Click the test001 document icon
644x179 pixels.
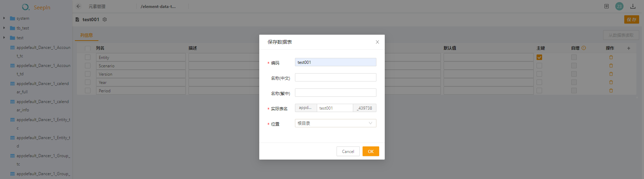pyautogui.click(x=77, y=19)
